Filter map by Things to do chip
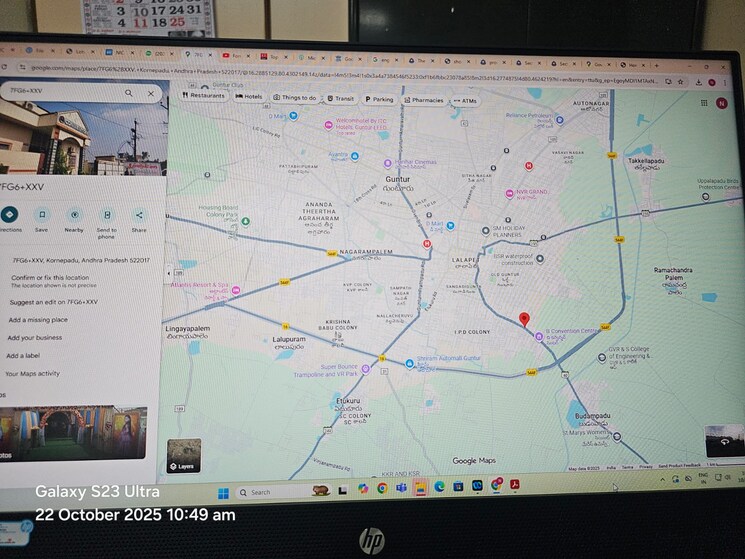This screenshot has width=745, height=559. pos(295,97)
